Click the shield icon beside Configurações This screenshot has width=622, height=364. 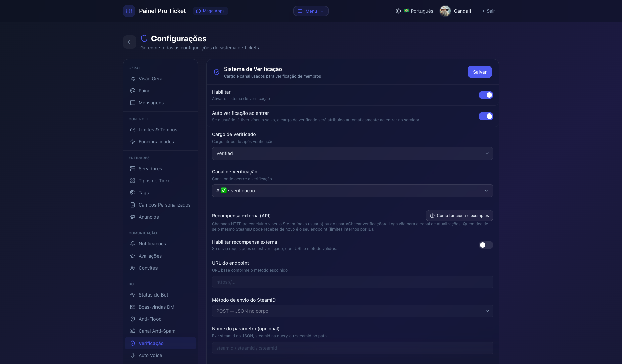(144, 38)
